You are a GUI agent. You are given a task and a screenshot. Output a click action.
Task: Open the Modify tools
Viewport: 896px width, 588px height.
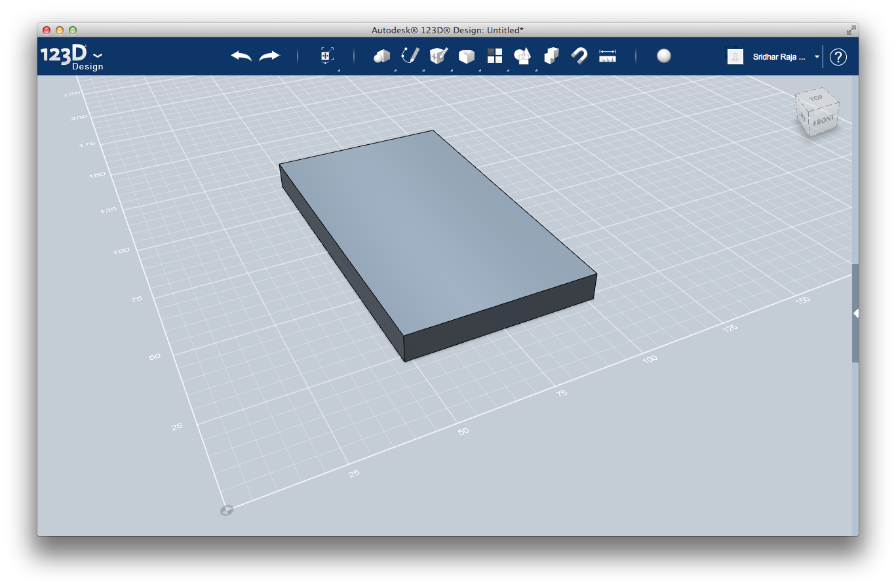467,56
